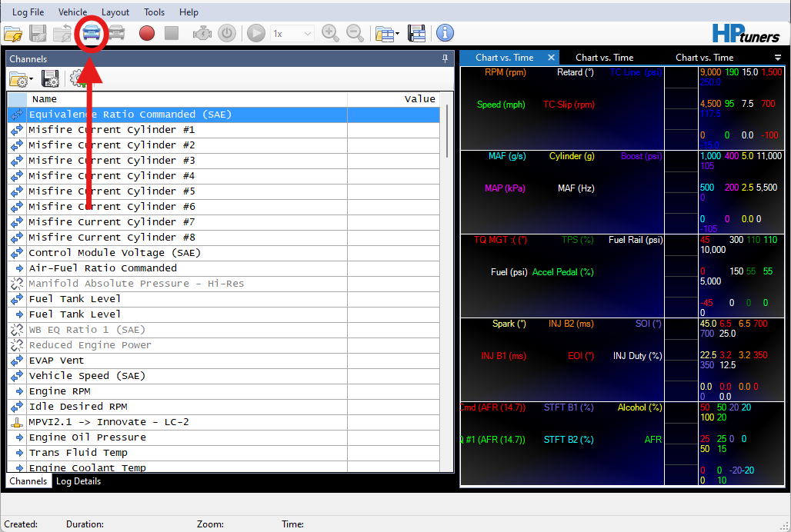Click the gray disconnect vehicle car icon
Image resolution: width=791 pixels, height=532 pixels.
point(116,34)
